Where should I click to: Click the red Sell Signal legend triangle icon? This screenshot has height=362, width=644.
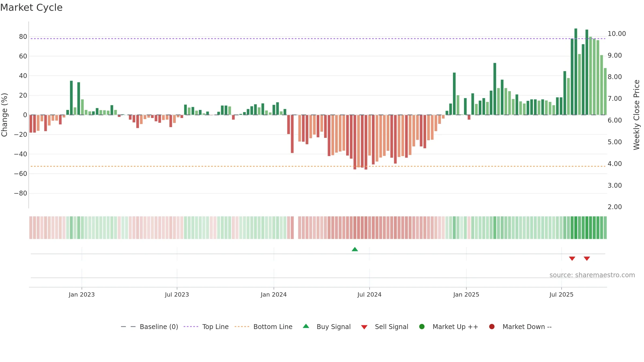pos(364,327)
